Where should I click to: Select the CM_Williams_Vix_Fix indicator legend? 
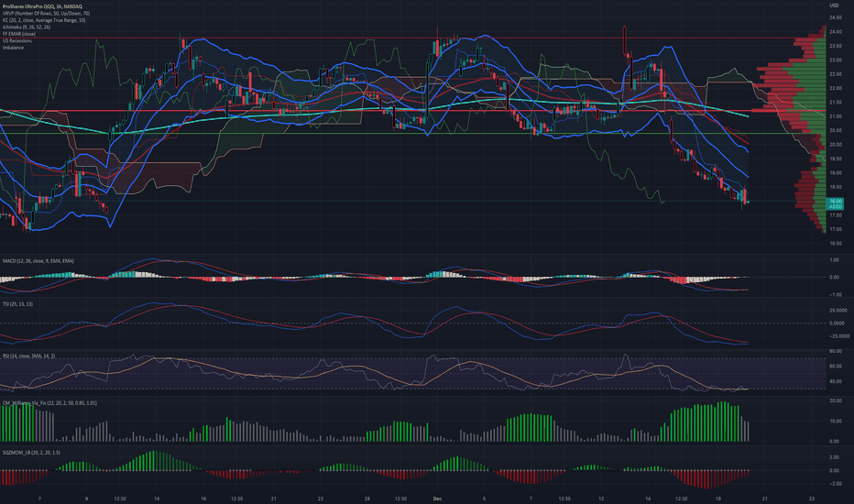click(49, 403)
